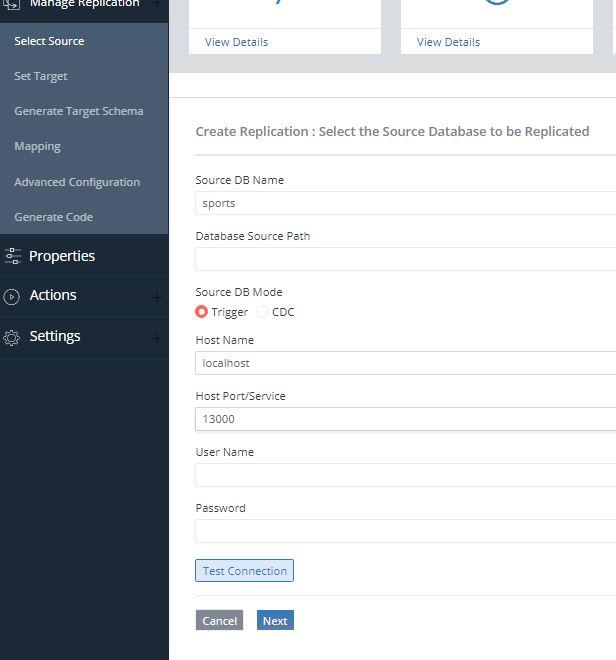616x660 pixels.
Task: Focus the Host Port/Service field
Action: pos(405,419)
